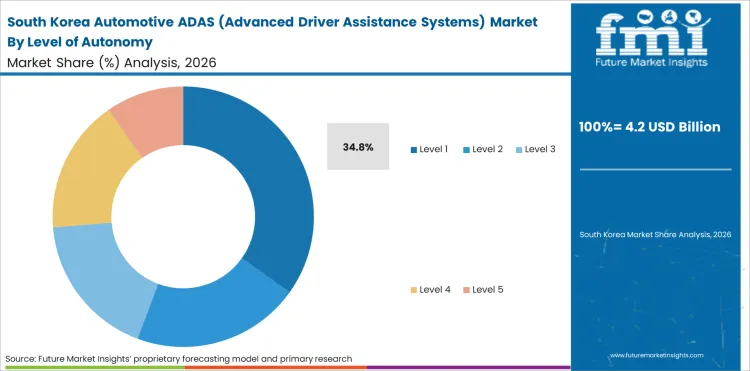
Task: Select the Level 2 legend color swatch
Action: click(x=466, y=150)
